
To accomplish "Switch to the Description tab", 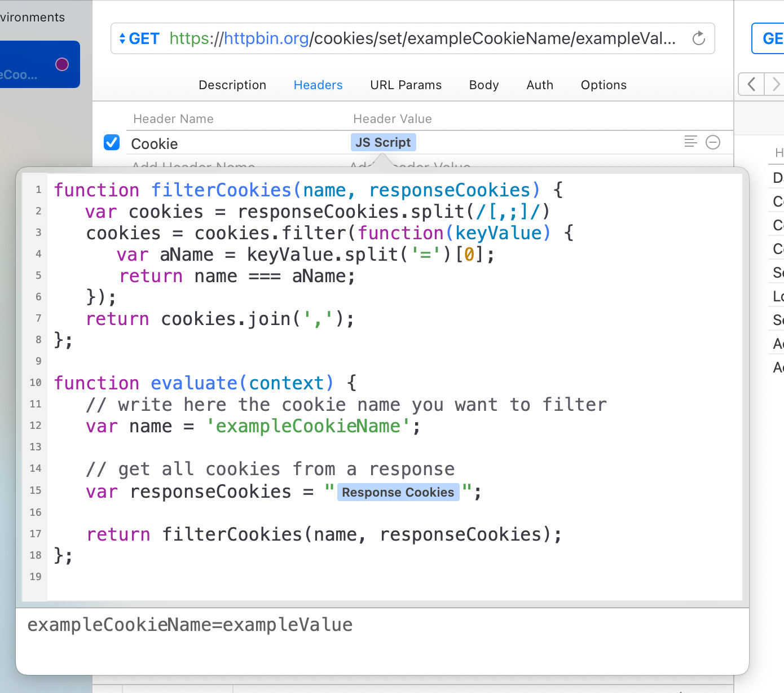I will tap(232, 85).
